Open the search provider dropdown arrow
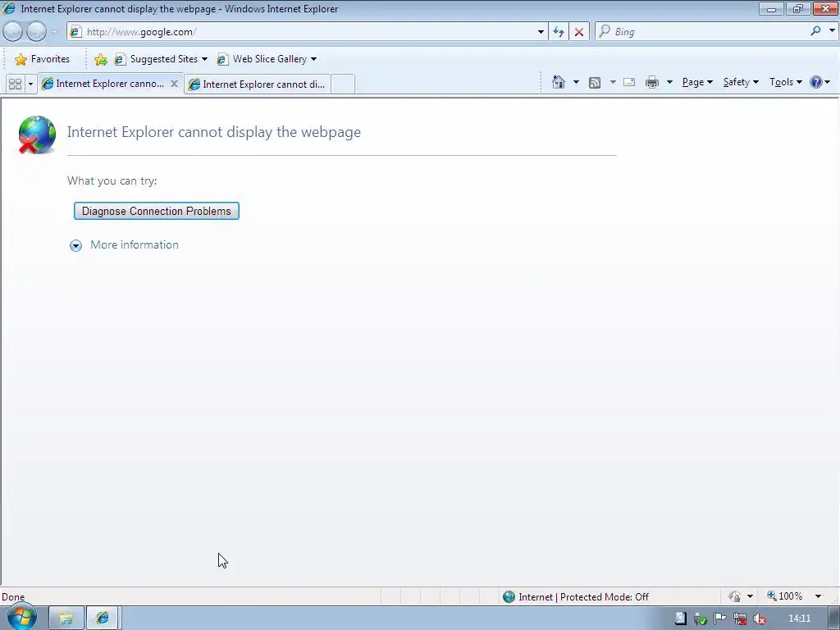 pyautogui.click(x=832, y=31)
